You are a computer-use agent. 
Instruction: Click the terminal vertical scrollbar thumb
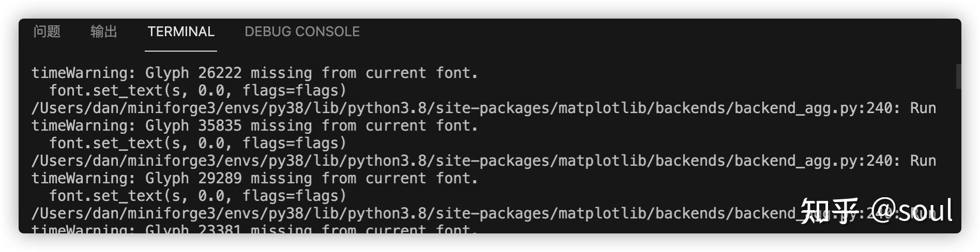(x=958, y=76)
